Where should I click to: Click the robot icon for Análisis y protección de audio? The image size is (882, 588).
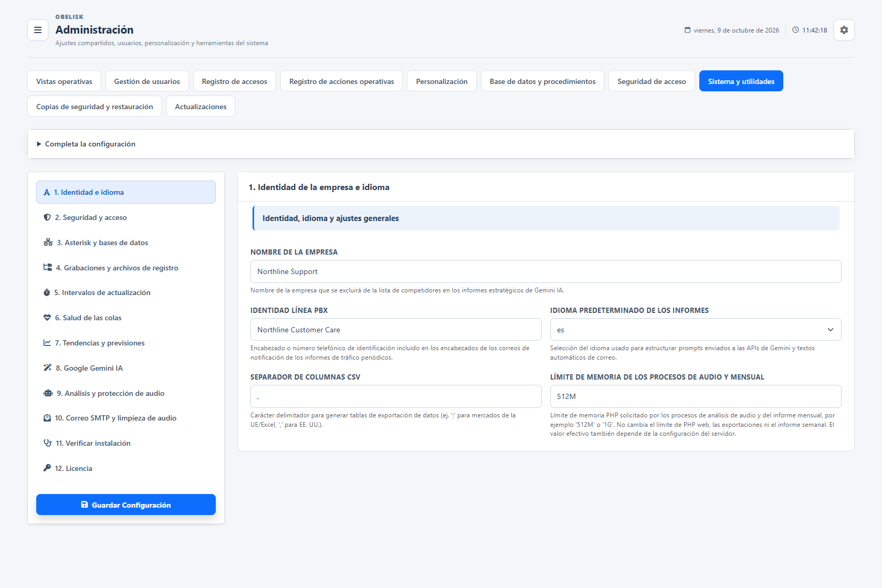[x=48, y=393]
